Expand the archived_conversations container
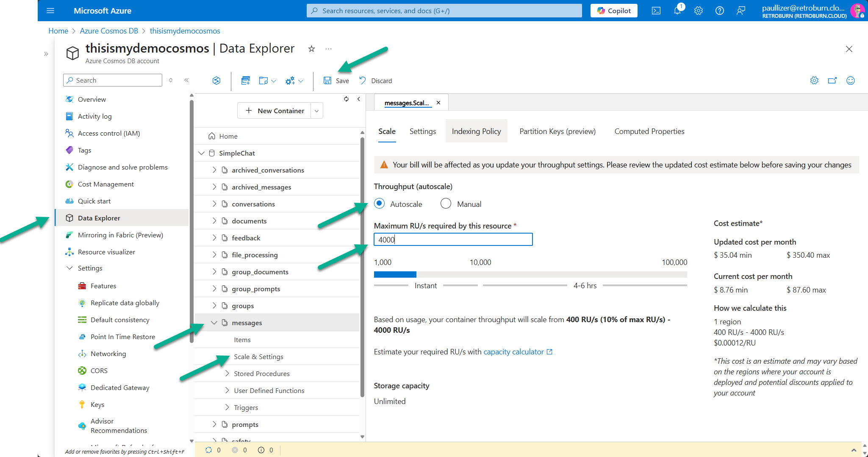The width and height of the screenshot is (868, 457). (x=214, y=170)
